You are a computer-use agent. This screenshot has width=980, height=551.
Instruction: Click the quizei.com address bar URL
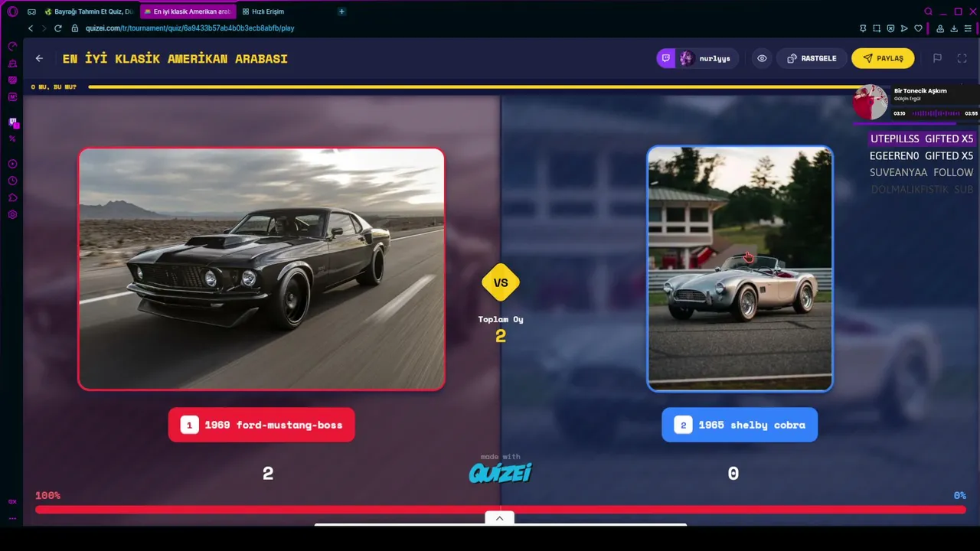point(190,28)
